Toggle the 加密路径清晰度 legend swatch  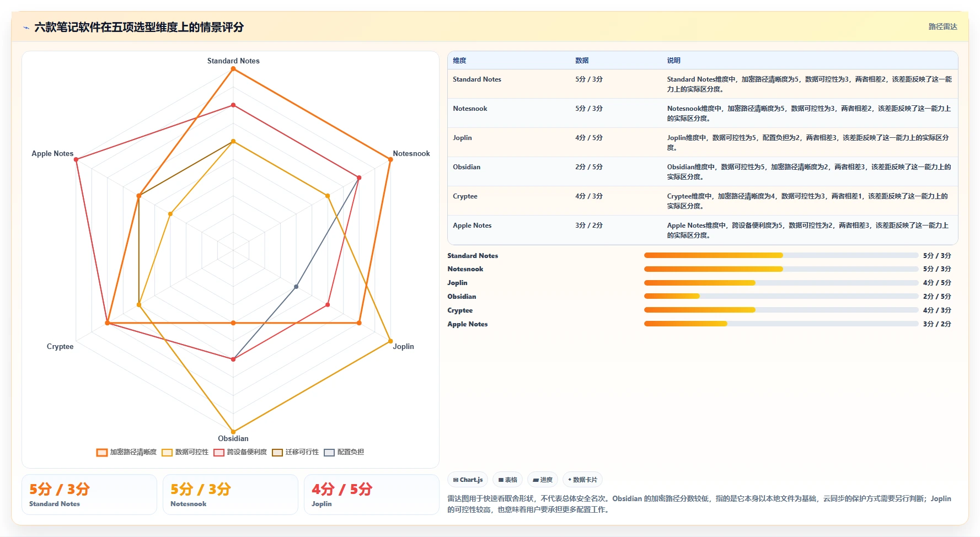tap(102, 453)
